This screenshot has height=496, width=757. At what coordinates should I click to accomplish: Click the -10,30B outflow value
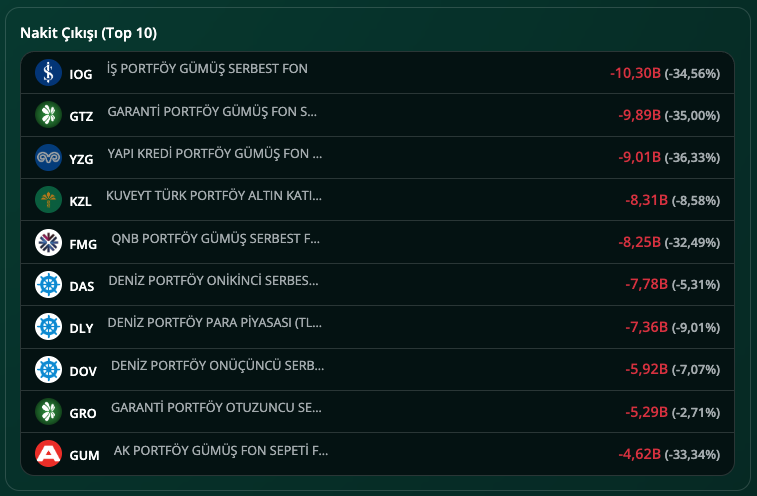tap(635, 73)
